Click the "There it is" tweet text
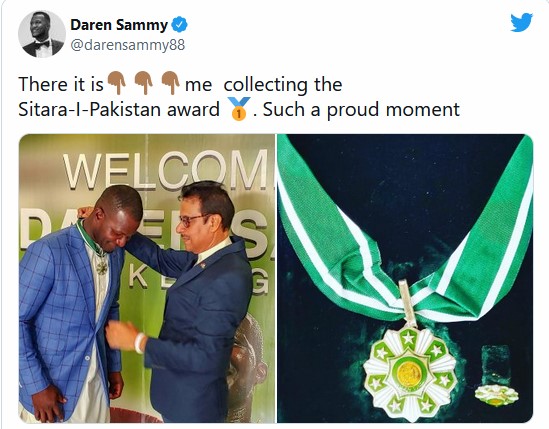This screenshot has height=429, width=549. (x=61, y=84)
